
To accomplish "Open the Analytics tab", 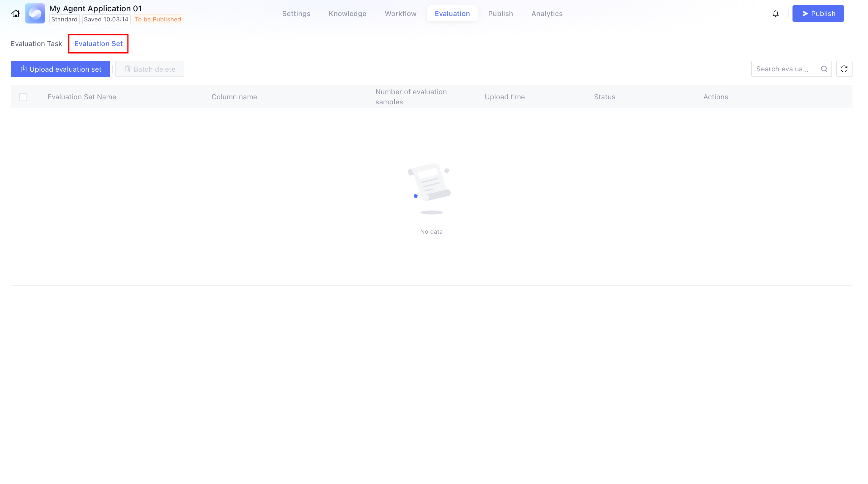I will point(547,13).
